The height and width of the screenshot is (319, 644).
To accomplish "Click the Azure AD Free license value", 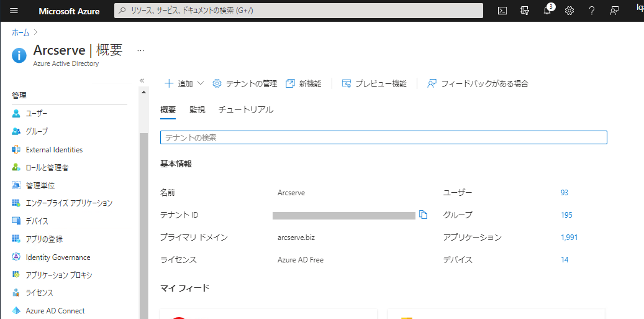I will pyautogui.click(x=301, y=260).
